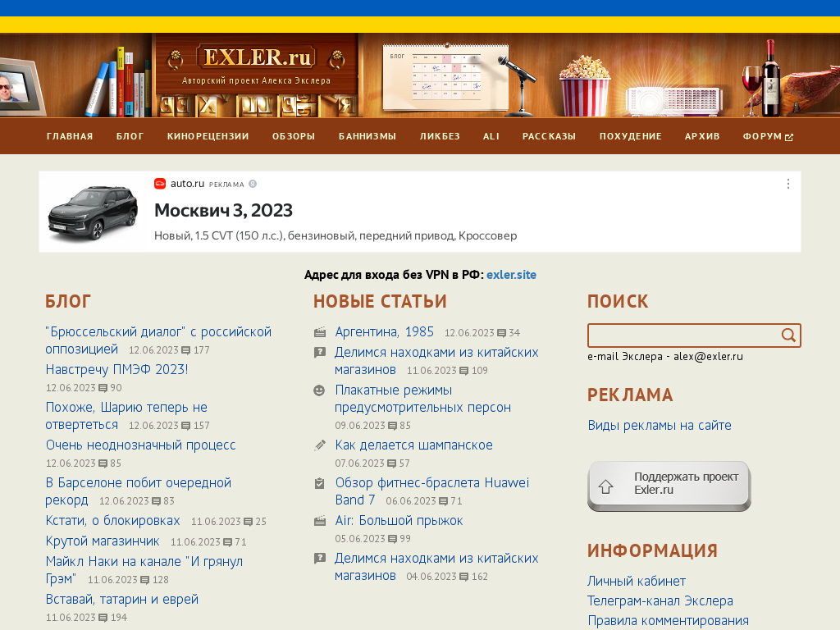Image resolution: width=840 pixels, height=630 pixels.
Task: Open Делимся находками article dated 11.06.2023
Action: coord(436,361)
